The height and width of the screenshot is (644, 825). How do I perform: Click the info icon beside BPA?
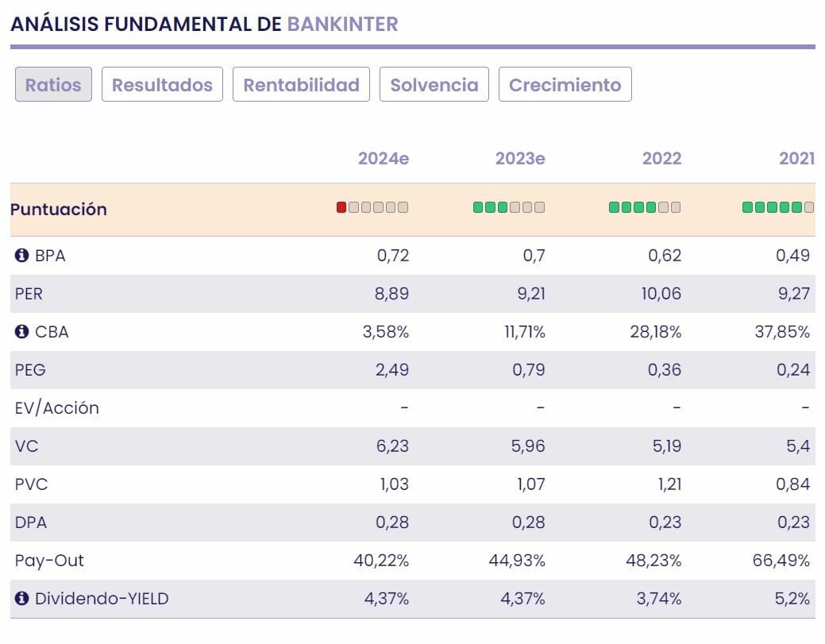pyautogui.click(x=22, y=256)
